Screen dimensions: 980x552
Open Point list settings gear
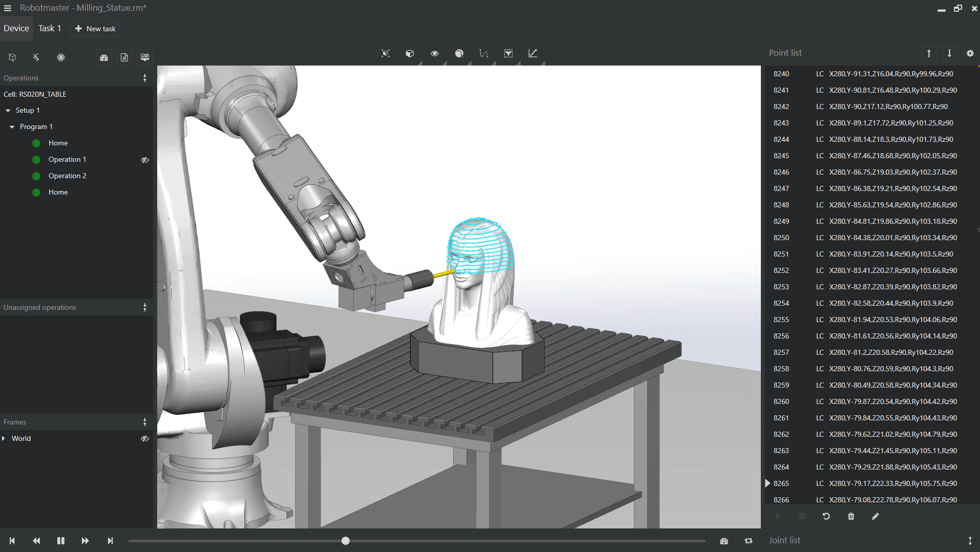[970, 53]
